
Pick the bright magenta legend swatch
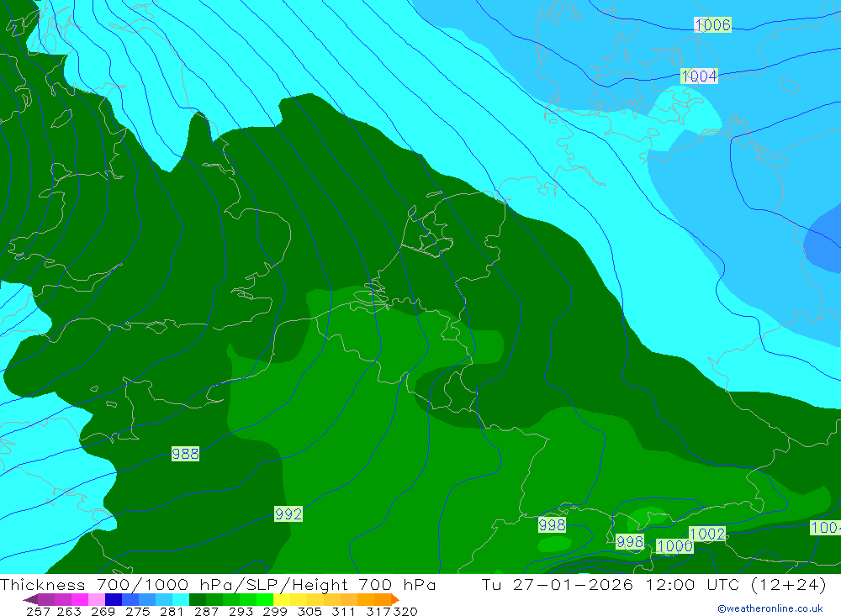point(79,599)
